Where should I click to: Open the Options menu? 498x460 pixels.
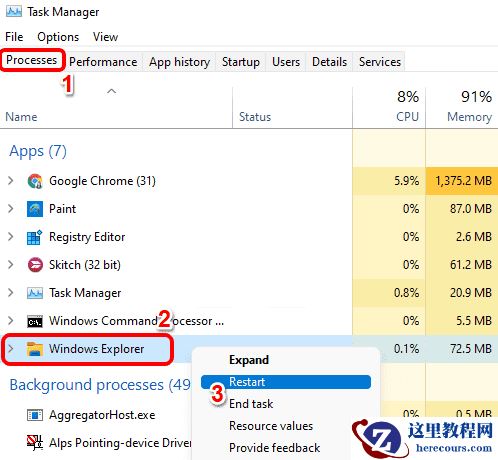pos(58,37)
